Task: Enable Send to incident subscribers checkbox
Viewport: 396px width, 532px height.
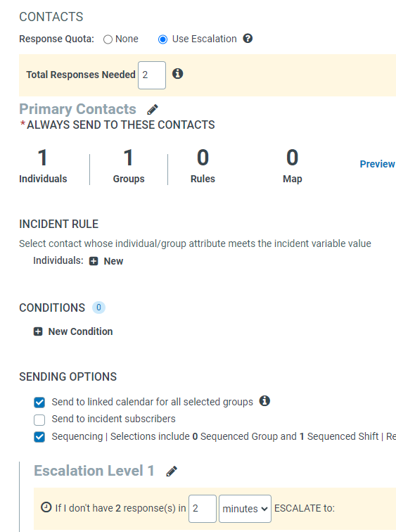Action: (39, 419)
